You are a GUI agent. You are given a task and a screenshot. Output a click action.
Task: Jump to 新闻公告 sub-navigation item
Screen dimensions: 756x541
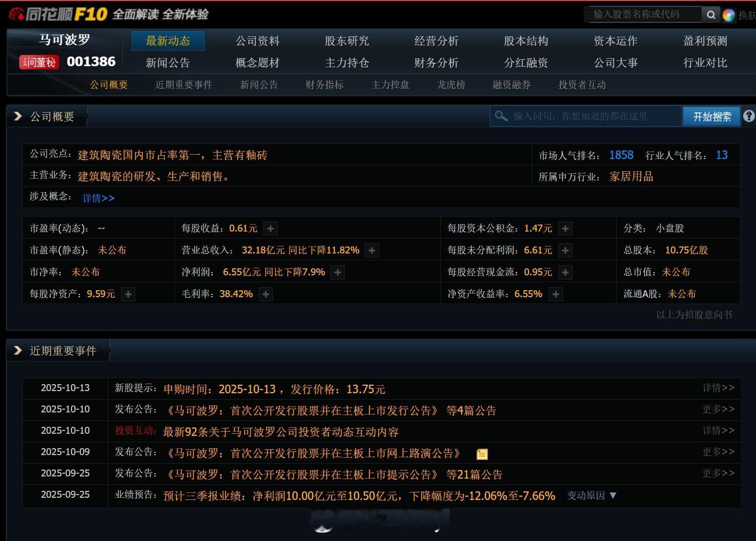tap(259, 85)
